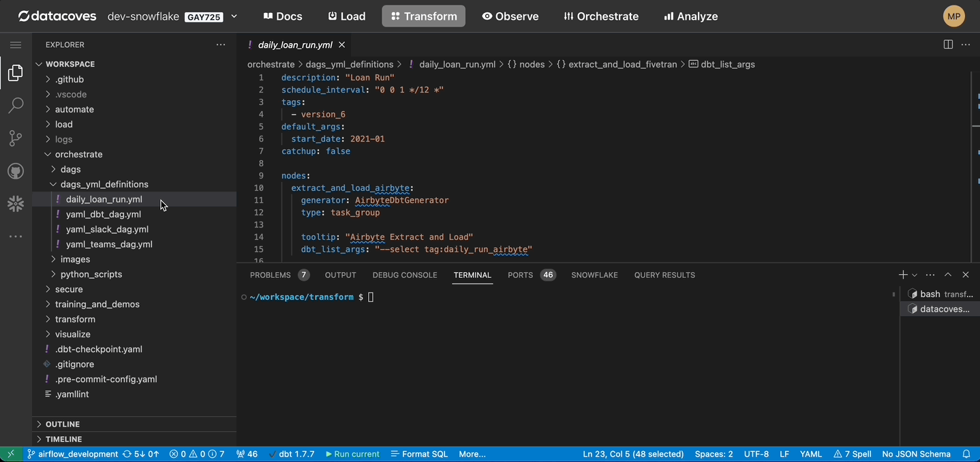Expand the Outline section
This screenshot has width=980, height=462.
(x=134, y=424)
